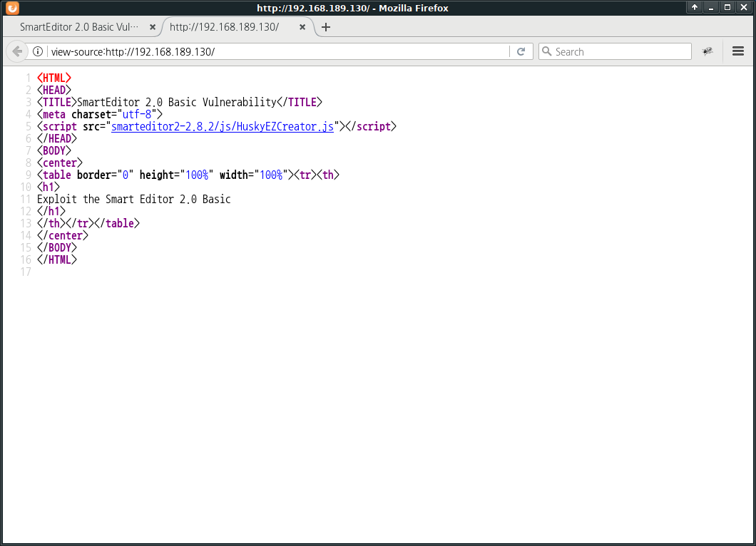Switch to SmartEditor 2.0 Basic Vul tab
The height and width of the screenshot is (546, 756).
[x=82, y=27]
